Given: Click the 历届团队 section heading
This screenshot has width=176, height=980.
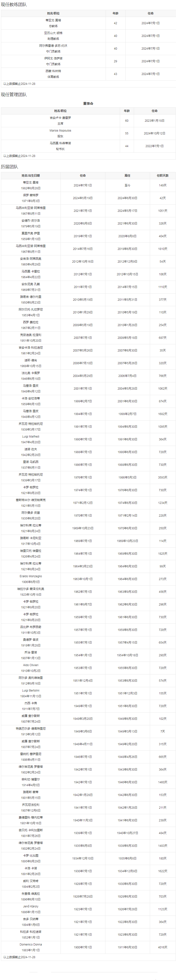Looking at the screenshot, I should click(10, 167).
